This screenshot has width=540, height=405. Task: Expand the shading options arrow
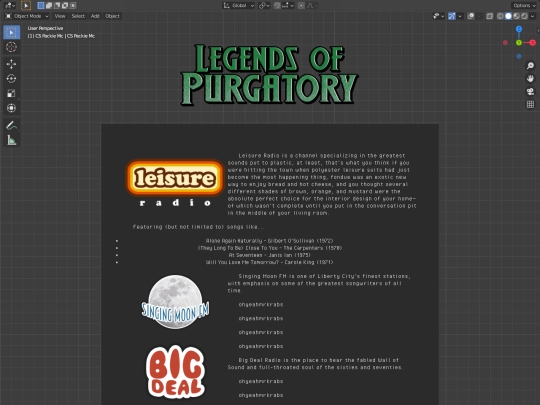click(532, 16)
